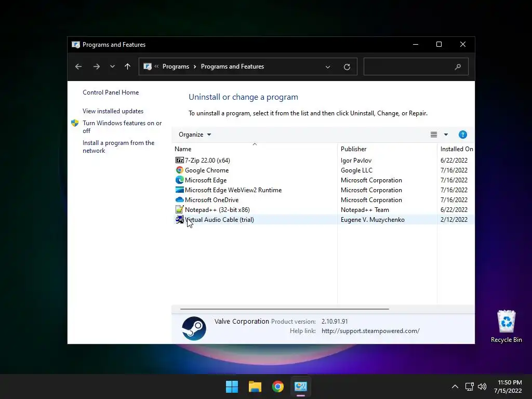Open the Control Panel Home link

coord(111,92)
